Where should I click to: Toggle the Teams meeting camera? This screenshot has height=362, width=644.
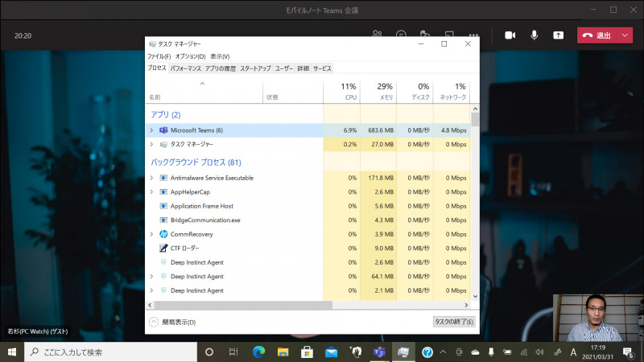510,35
